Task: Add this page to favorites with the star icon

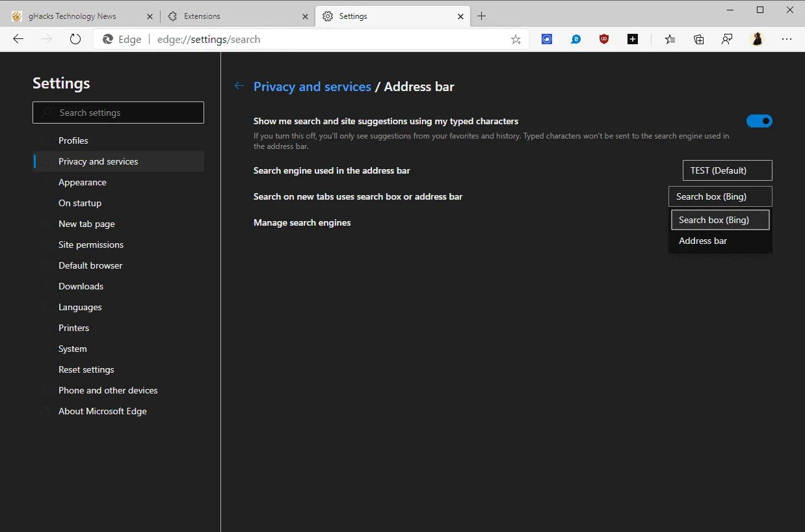Action: (x=516, y=39)
